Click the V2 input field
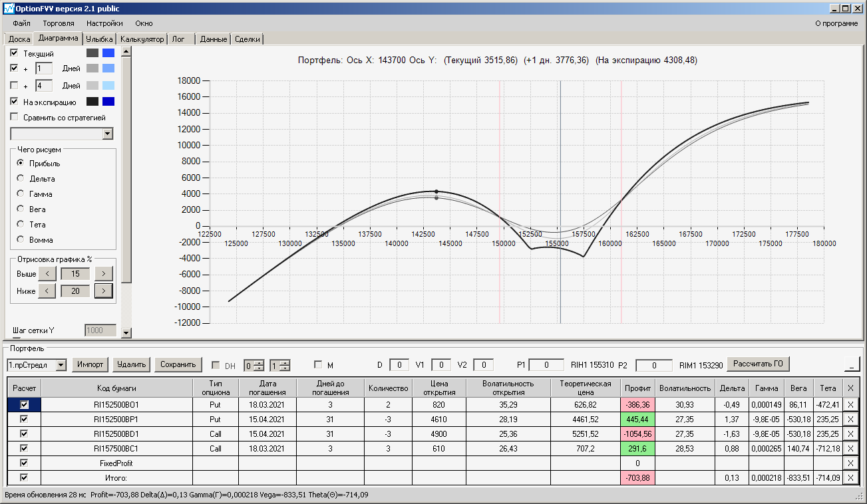Image resolution: width=867 pixels, height=504 pixels. tap(484, 364)
